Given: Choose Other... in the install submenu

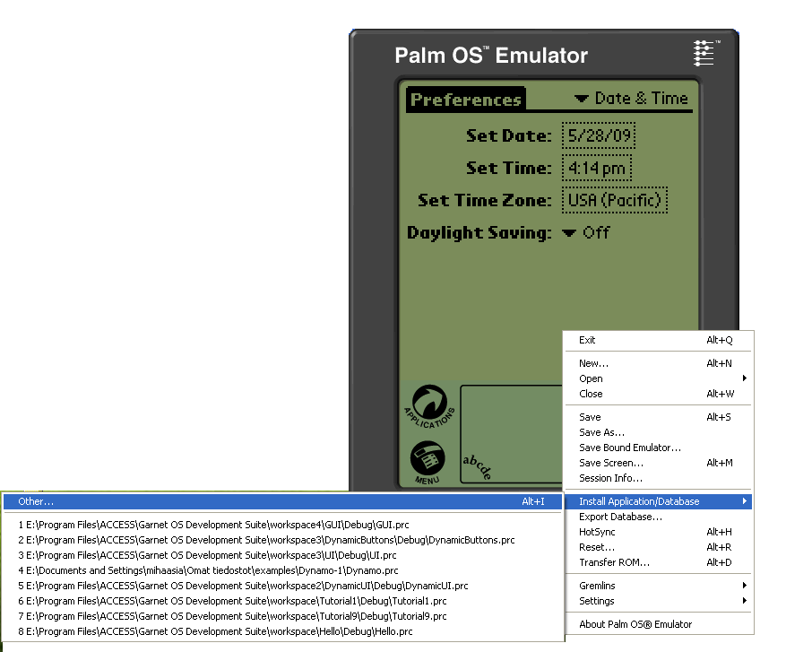Looking at the screenshot, I should [282, 501].
